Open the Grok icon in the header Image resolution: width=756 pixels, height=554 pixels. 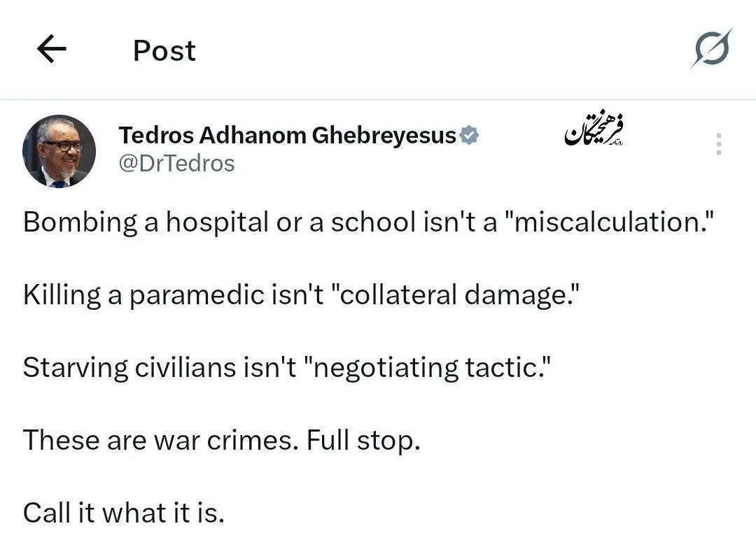[712, 49]
